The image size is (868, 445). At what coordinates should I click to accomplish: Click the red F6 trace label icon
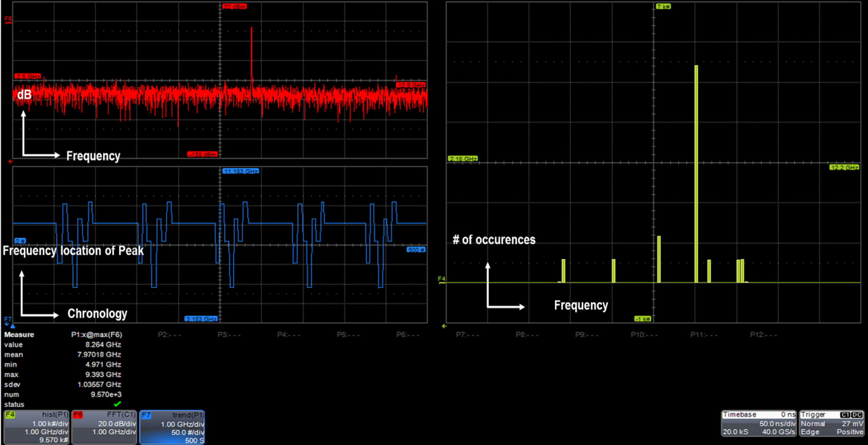click(8, 19)
